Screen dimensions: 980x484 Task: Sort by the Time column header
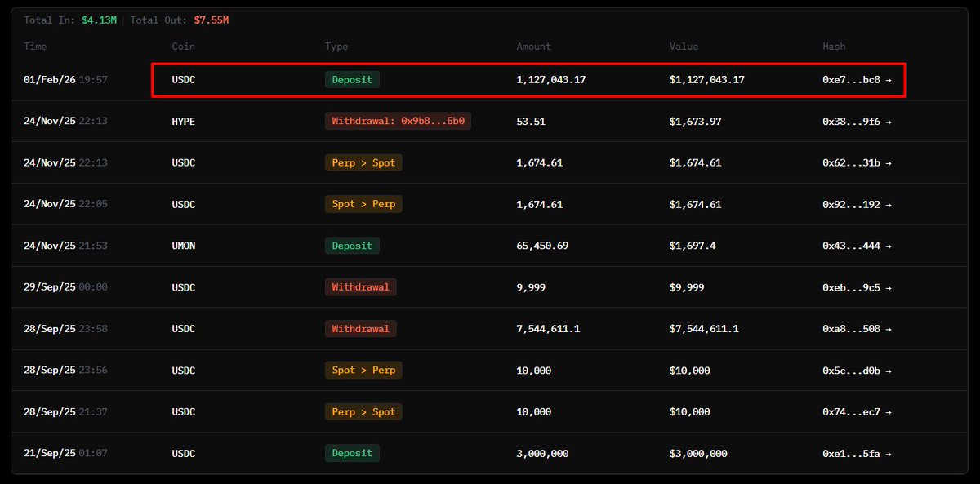tap(35, 47)
